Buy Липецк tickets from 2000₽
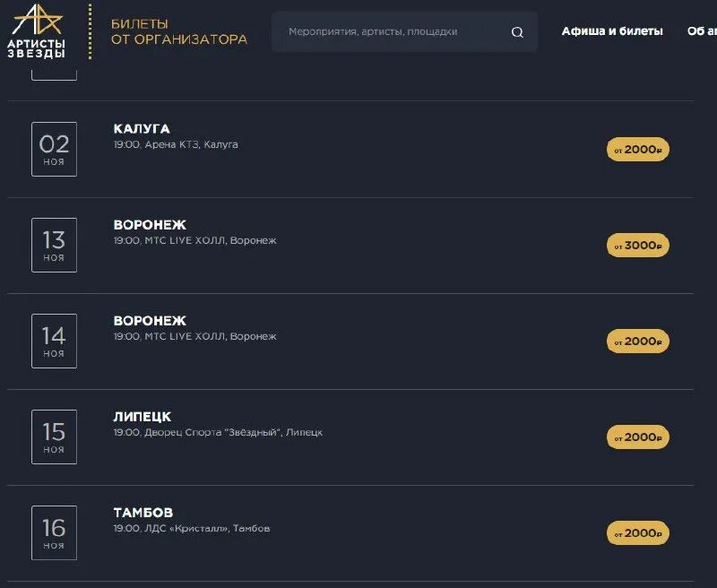The height and width of the screenshot is (588, 717). click(x=638, y=437)
